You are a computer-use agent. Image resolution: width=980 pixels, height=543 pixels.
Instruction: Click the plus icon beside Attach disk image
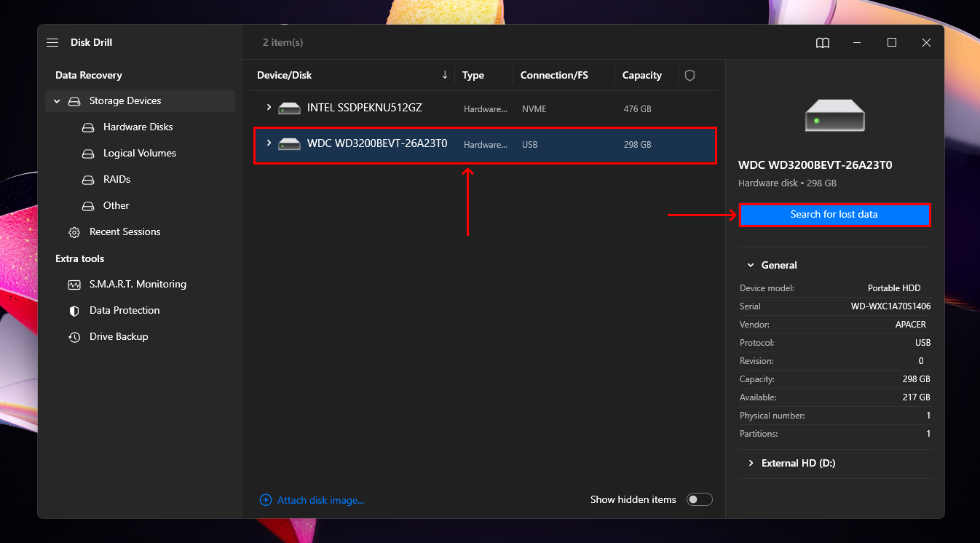[266, 500]
